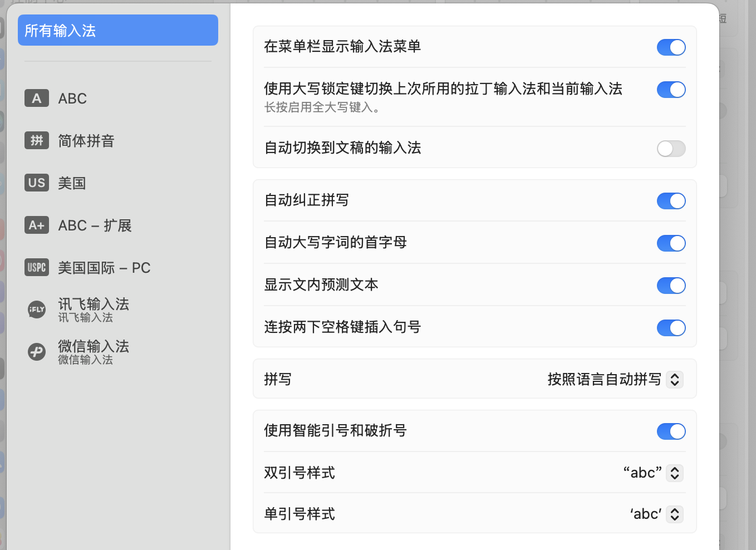This screenshot has height=550, width=756.
Task: Click the USPC 美国国际 icon
Action: coord(37,268)
